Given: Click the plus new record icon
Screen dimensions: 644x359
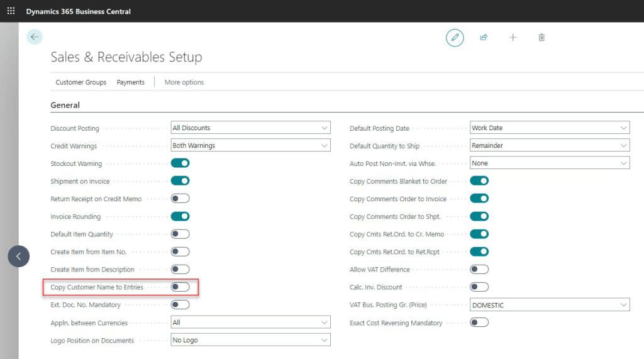Looking at the screenshot, I should pyautogui.click(x=513, y=38).
